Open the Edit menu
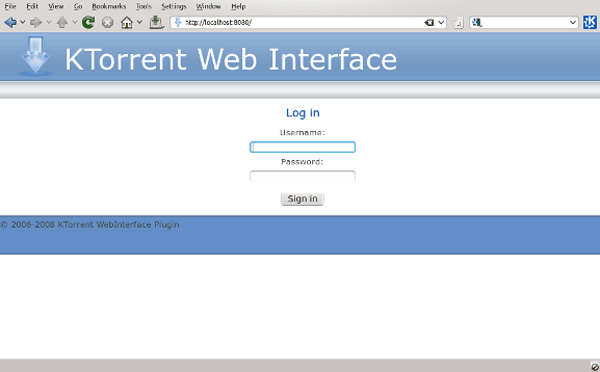 click(32, 7)
